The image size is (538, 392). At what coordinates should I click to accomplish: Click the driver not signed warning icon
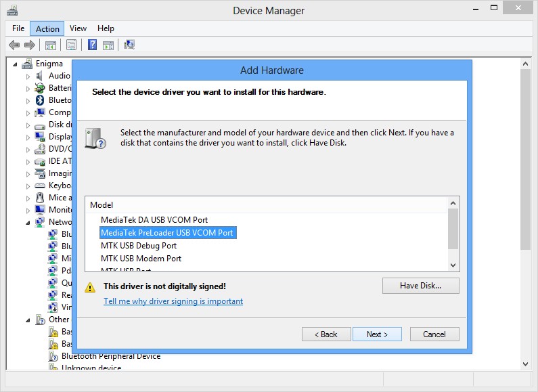(90, 287)
